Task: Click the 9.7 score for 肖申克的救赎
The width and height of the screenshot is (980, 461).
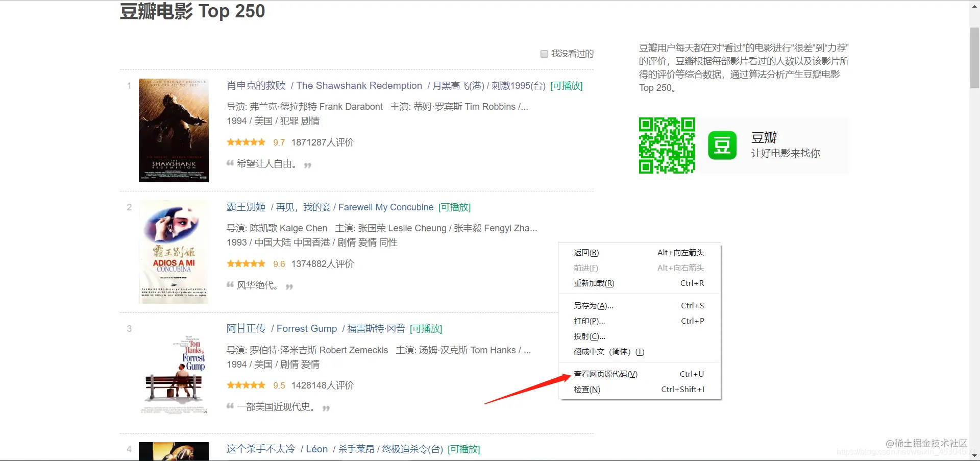Action: coord(279,142)
